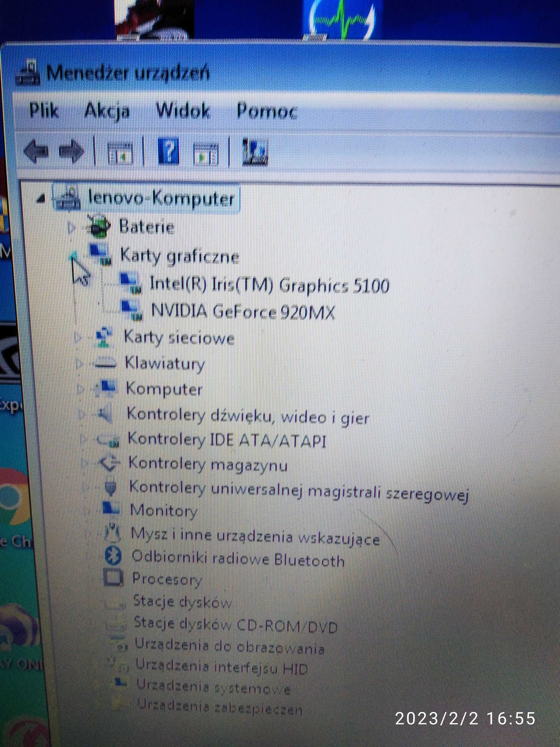This screenshot has width=560, height=747.
Task: Expand the Baterie category
Action: click(71, 228)
